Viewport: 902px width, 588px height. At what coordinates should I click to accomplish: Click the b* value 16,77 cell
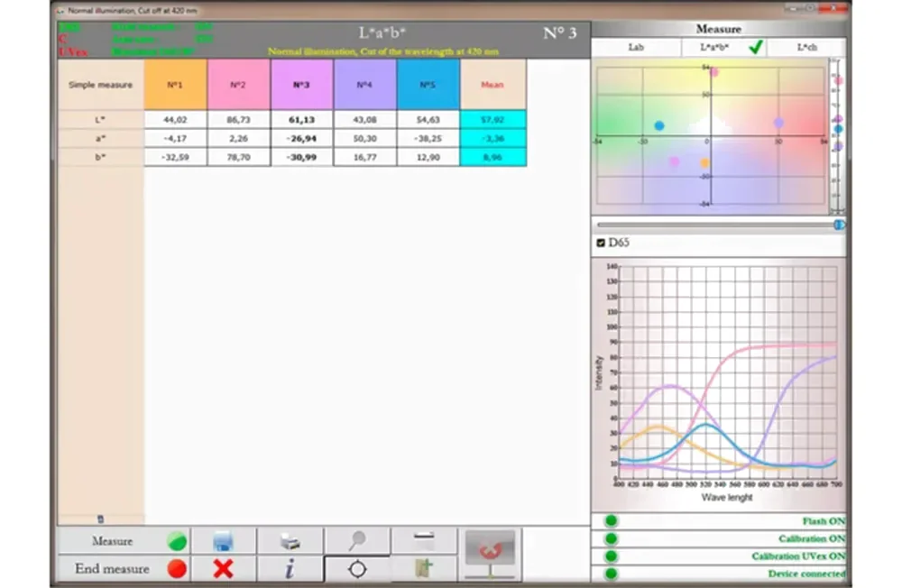point(364,157)
